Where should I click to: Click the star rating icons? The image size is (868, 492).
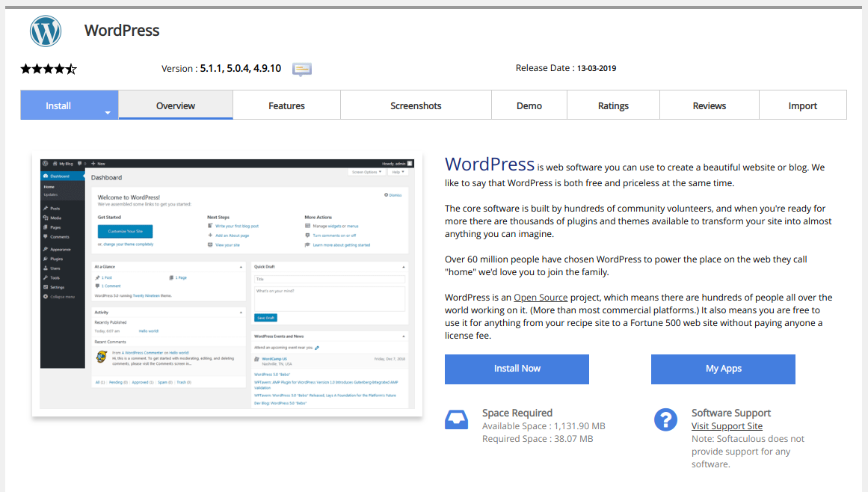(x=49, y=70)
